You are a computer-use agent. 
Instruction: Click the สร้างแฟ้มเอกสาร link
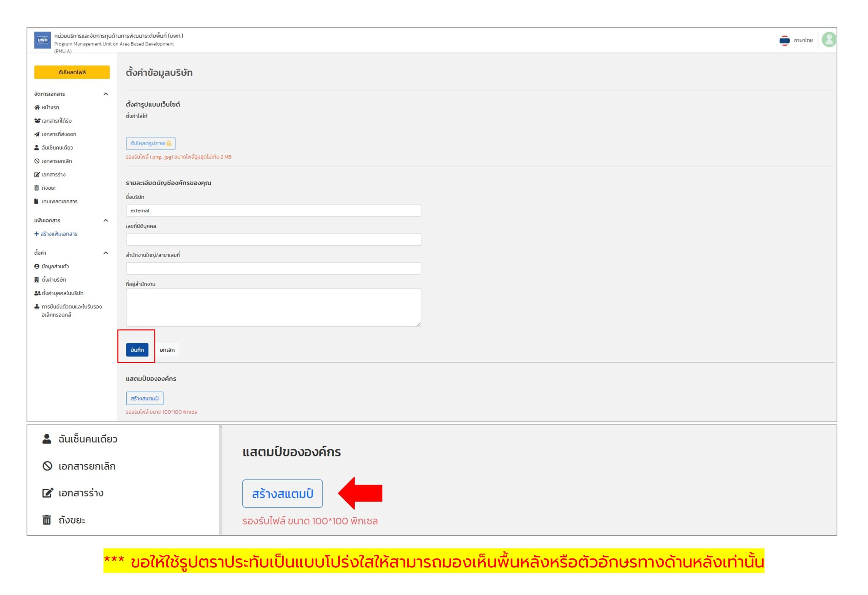click(56, 234)
